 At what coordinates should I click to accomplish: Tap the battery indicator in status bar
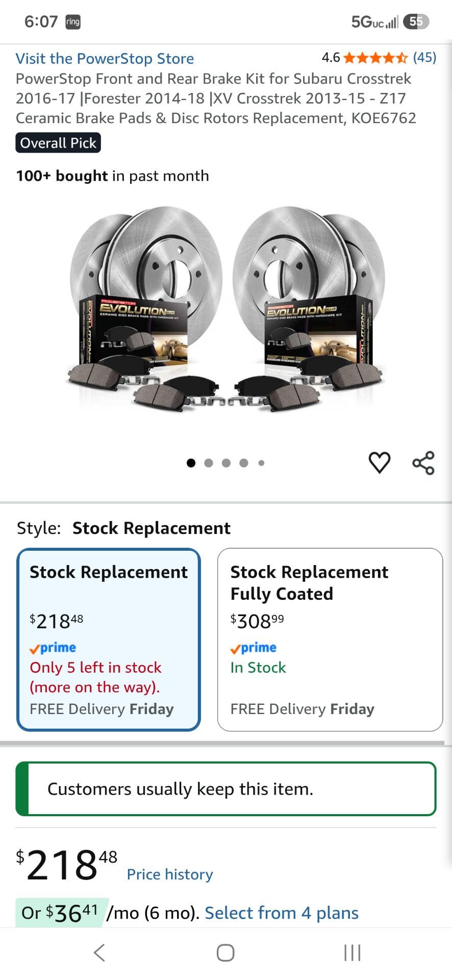[x=416, y=21]
